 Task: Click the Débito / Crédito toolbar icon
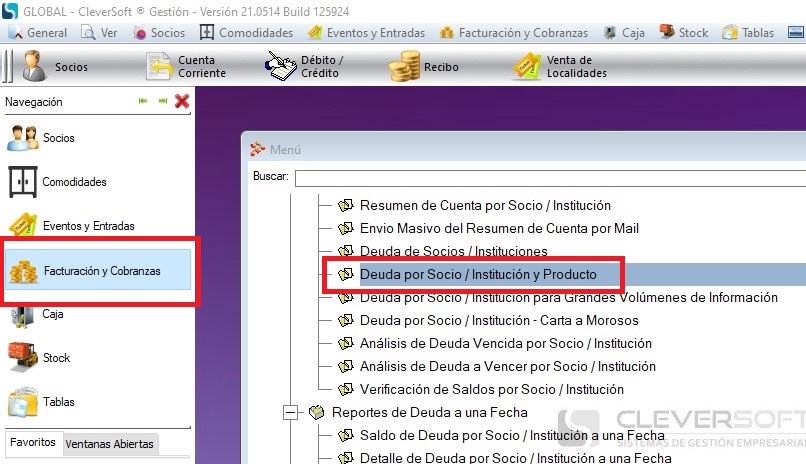pos(282,67)
